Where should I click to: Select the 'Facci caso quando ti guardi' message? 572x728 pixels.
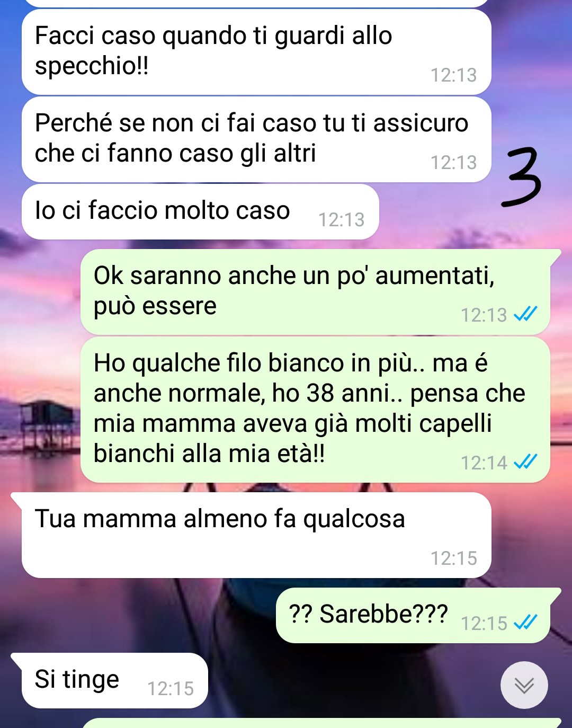pos(256,52)
